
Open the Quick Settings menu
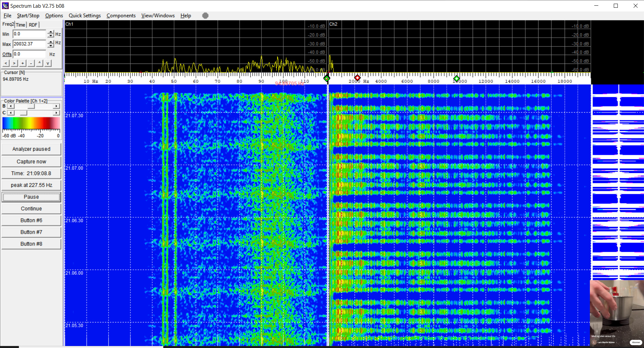tap(85, 15)
